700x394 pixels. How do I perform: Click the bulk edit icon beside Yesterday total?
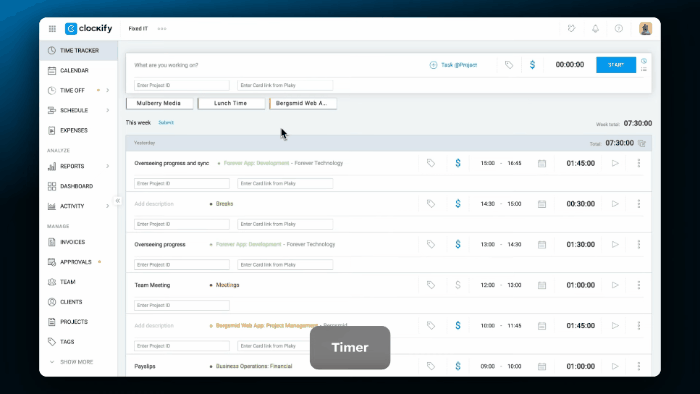click(642, 143)
